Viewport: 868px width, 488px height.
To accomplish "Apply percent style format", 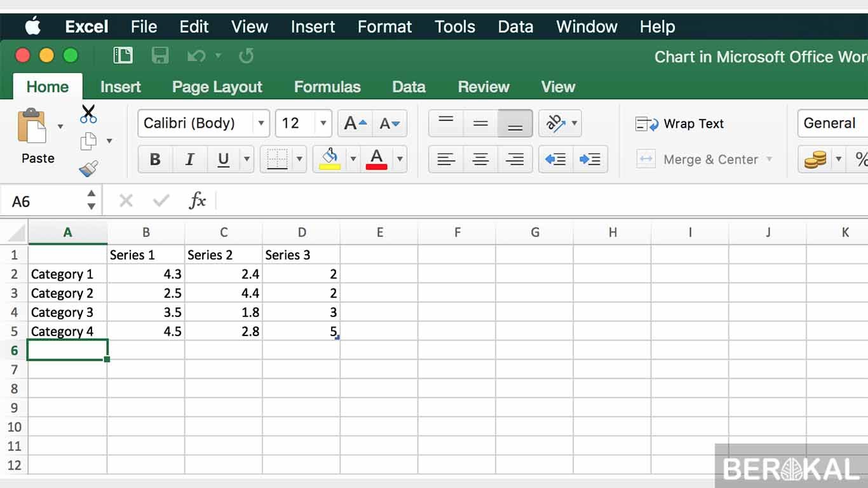I will pyautogui.click(x=860, y=159).
